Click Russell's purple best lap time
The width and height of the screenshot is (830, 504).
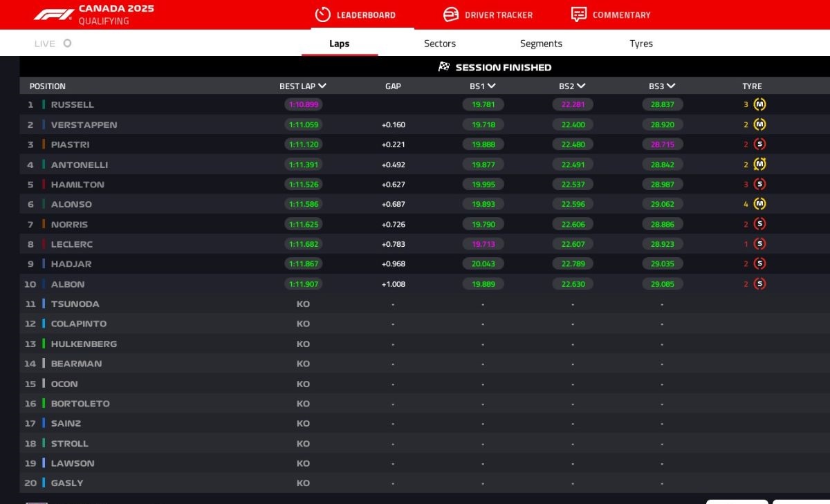303,104
